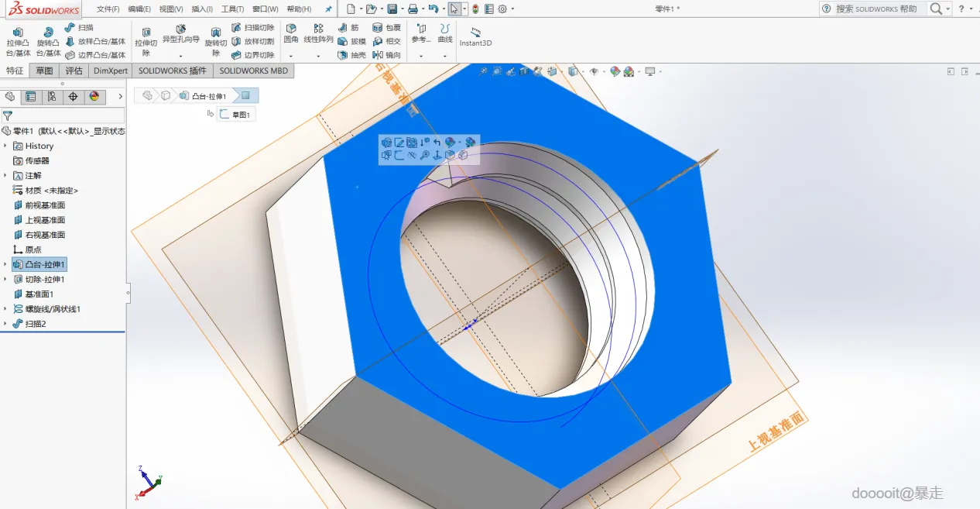Click the Fillet (圆角) tool
This screenshot has height=509, width=980.
point(291,33)
